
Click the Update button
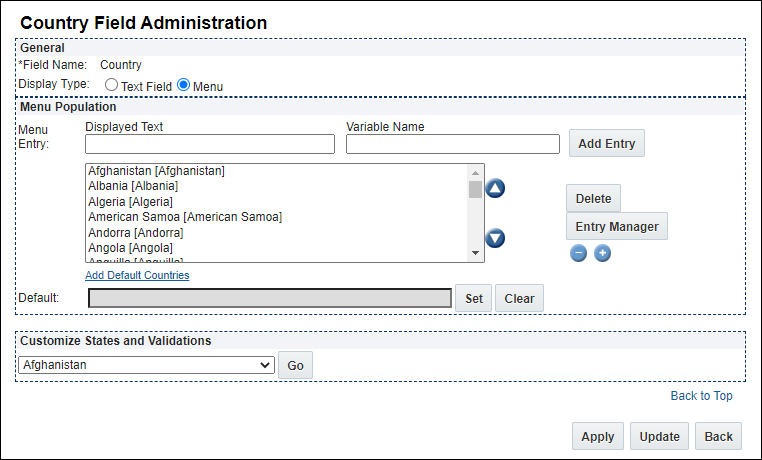point(659,436)
